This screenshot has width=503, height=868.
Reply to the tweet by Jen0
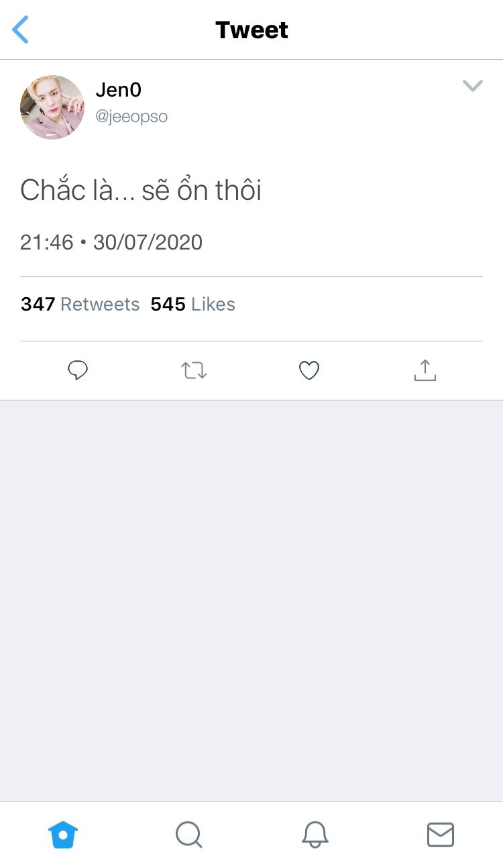point(78,370)
